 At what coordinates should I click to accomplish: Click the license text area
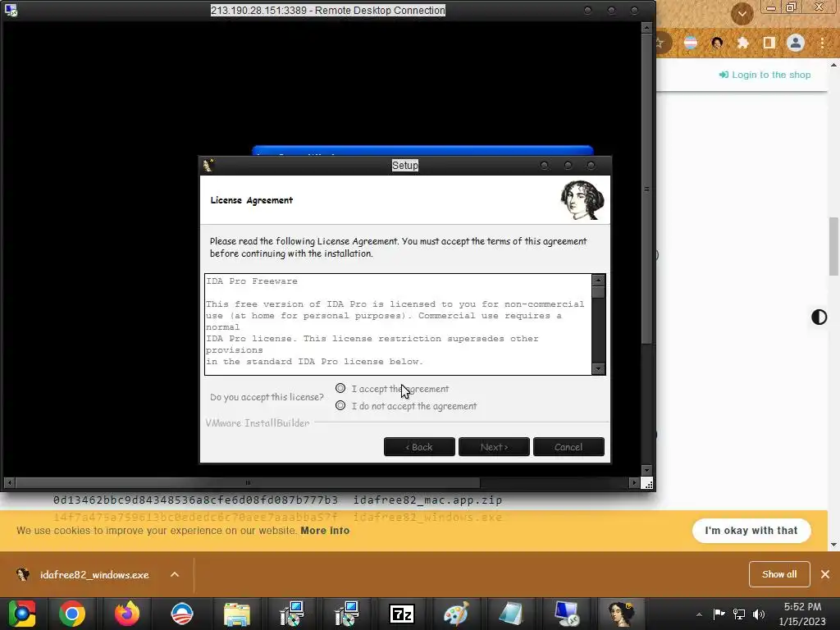(399, 324)
